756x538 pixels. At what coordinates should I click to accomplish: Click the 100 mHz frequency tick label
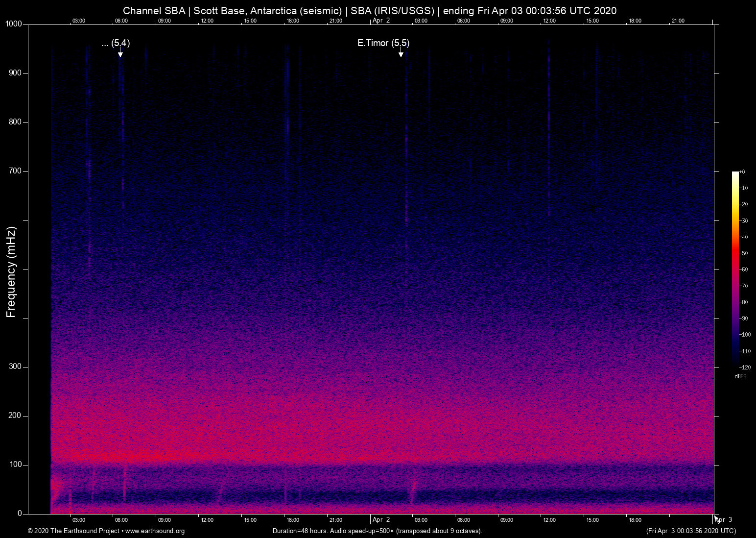[16, 464]
